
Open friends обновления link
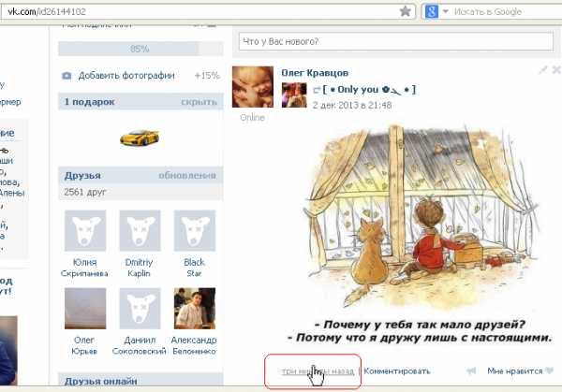[x=187, y=175]
